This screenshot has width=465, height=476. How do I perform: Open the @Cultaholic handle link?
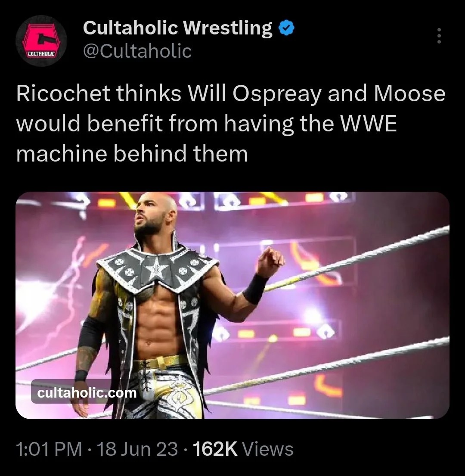(137, 51)
